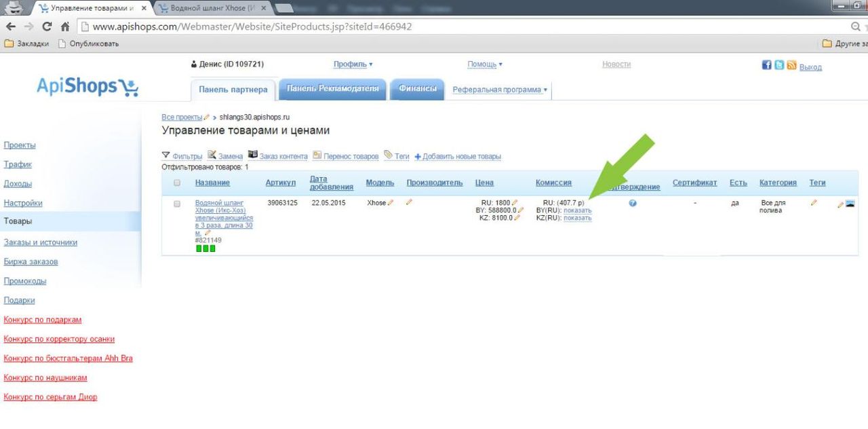Click the browser forward arrow
The width and height of the screenshot is (868, 429).
click(28, 26)
